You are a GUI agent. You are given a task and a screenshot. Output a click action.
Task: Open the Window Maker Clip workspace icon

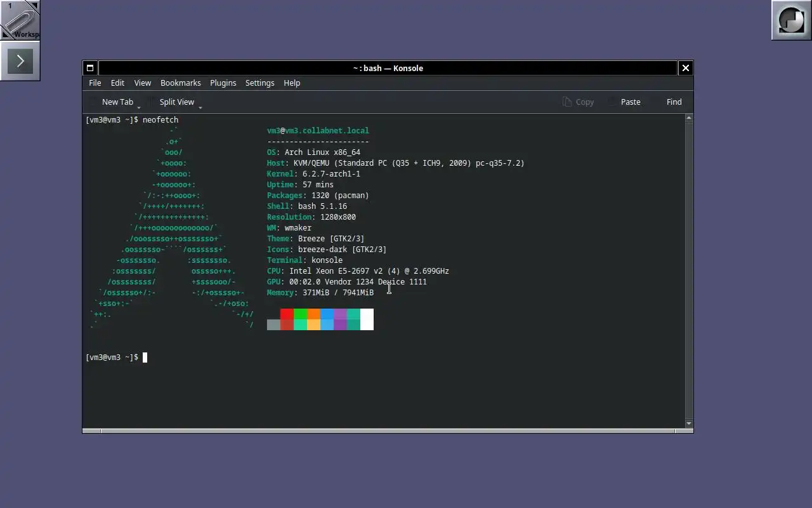[x=20, y=20]
